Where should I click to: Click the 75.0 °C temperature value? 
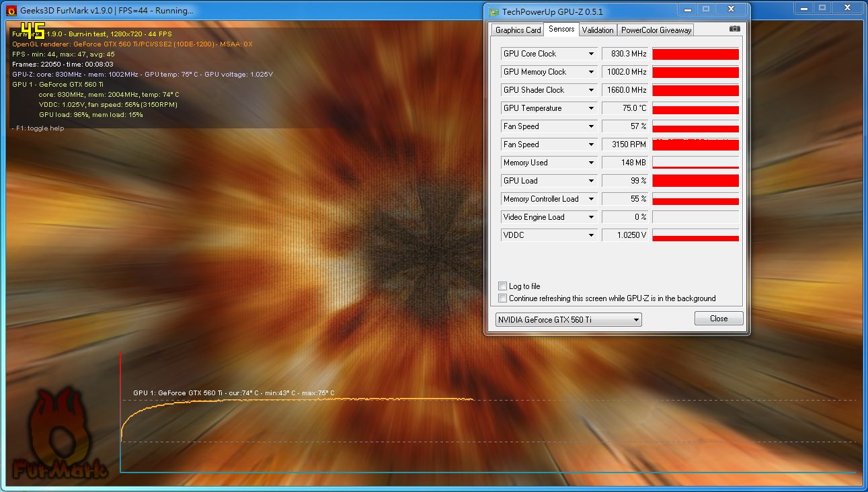625,108
